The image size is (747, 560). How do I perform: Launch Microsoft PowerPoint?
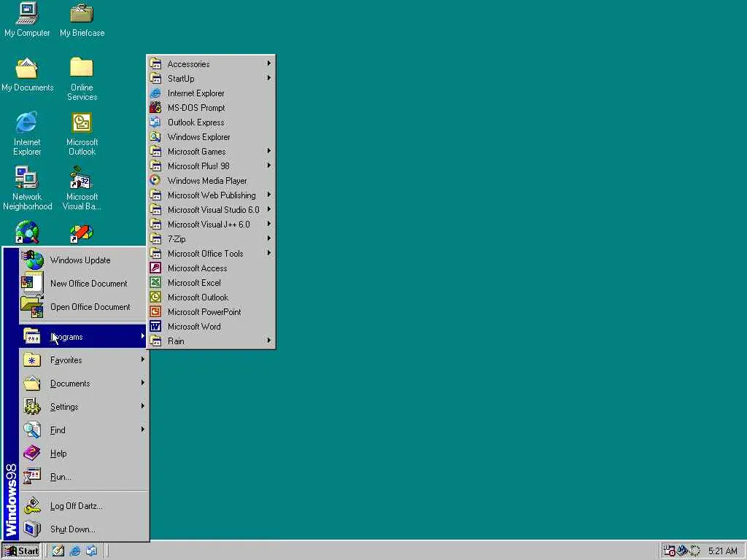pos(211,312)
